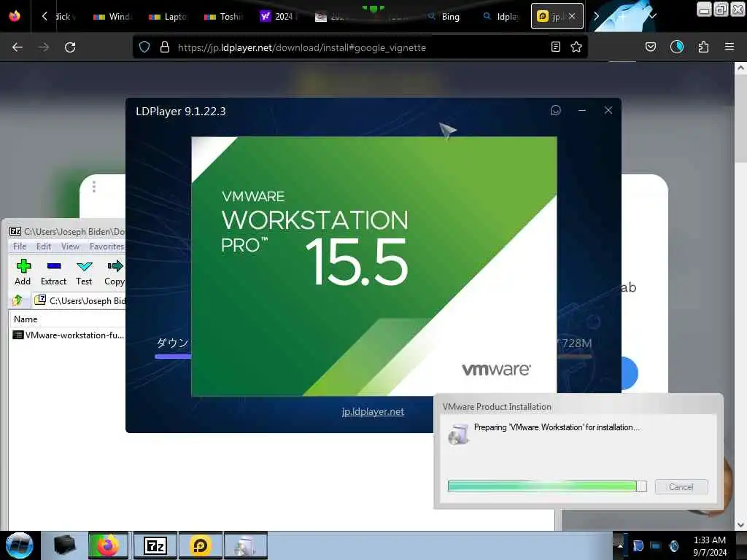Open the Favorites menu in 7-Zip

click(x=107, y=246)
